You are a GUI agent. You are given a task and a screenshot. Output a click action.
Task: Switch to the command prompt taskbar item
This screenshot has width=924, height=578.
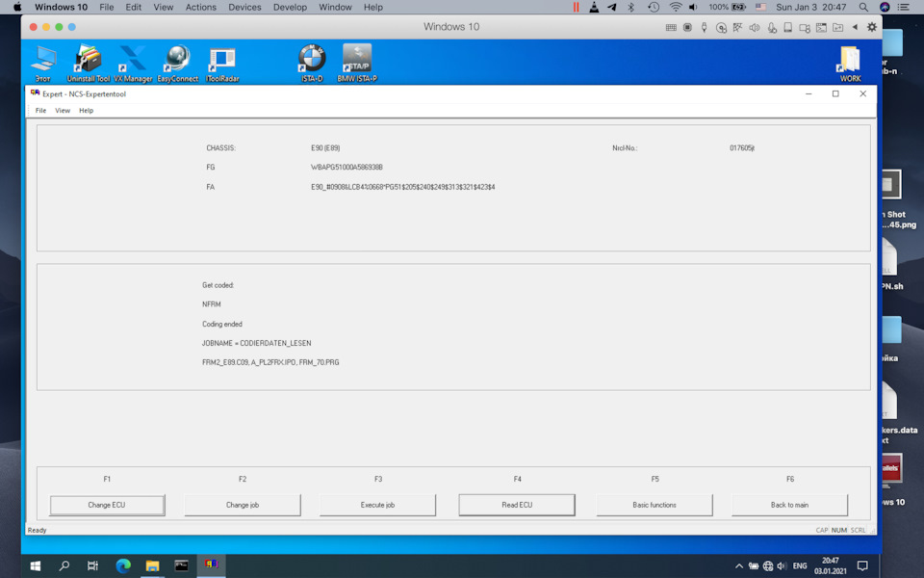click(x=182, y=565)
